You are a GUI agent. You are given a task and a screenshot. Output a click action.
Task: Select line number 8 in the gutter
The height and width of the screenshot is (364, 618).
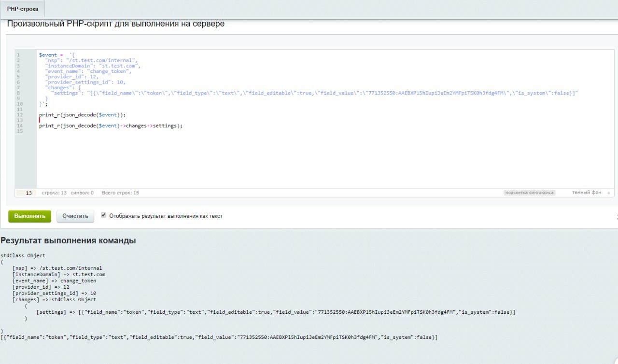[18, 93]
